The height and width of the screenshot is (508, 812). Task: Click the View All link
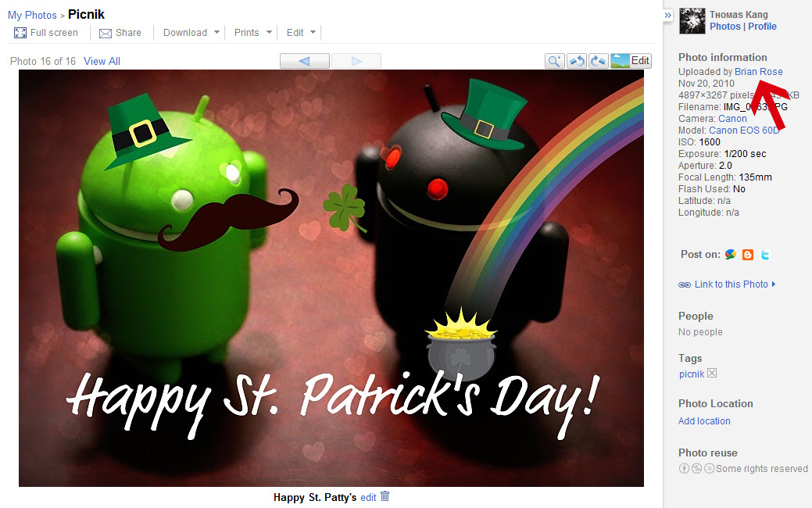[x=102, y=61]
